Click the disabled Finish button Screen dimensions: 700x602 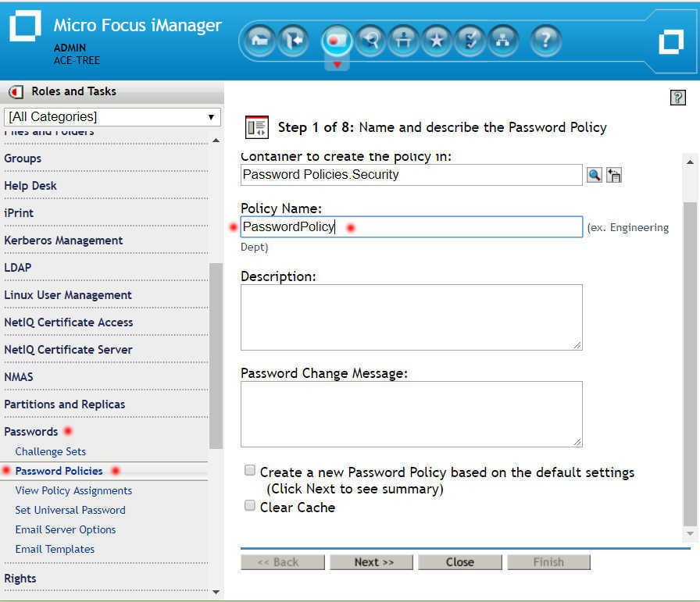tap(548, 562)
